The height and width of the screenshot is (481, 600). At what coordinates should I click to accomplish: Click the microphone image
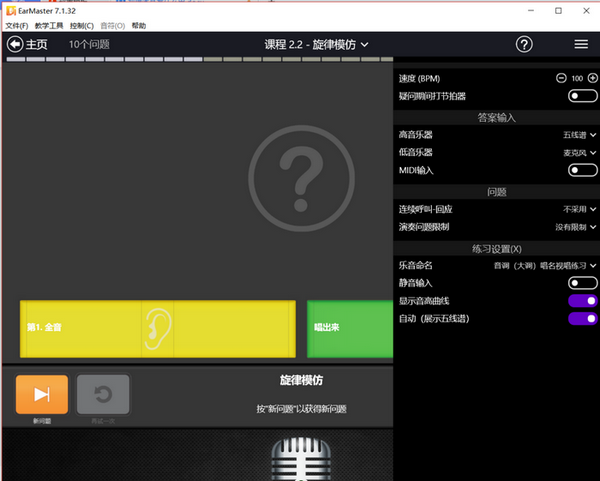point(301,458)
